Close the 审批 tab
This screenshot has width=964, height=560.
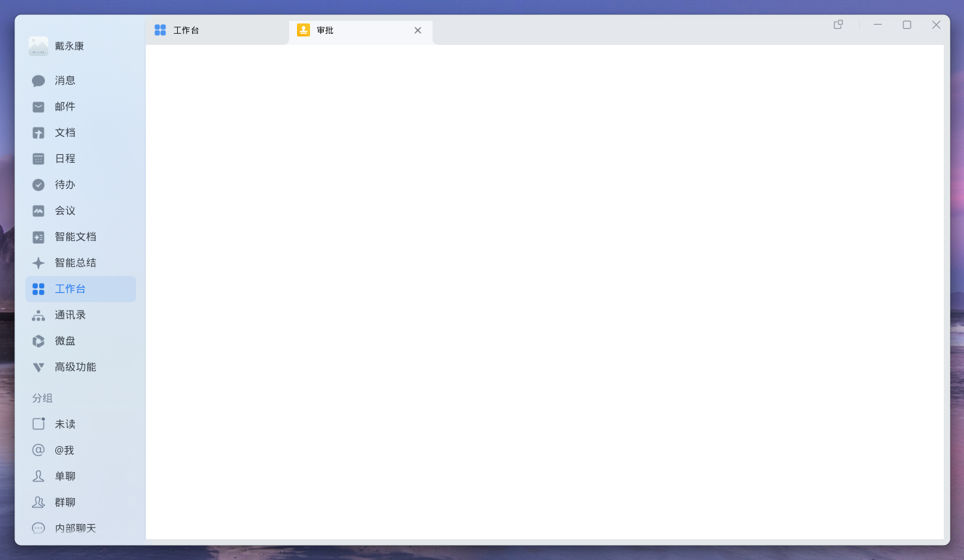tap(418, 31)
